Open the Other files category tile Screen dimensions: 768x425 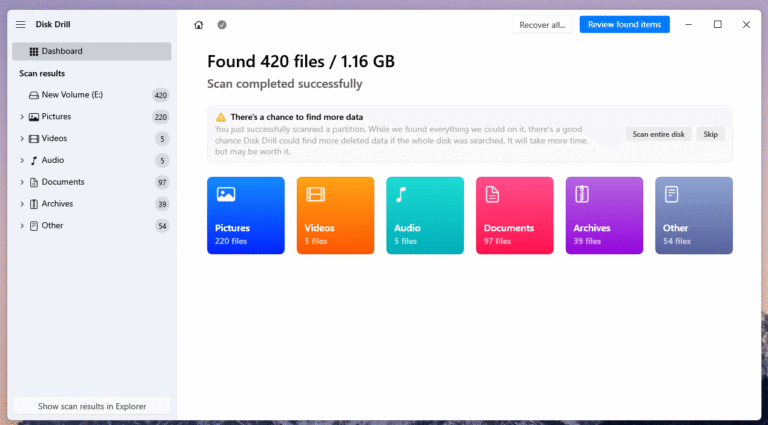click(694, 215)
